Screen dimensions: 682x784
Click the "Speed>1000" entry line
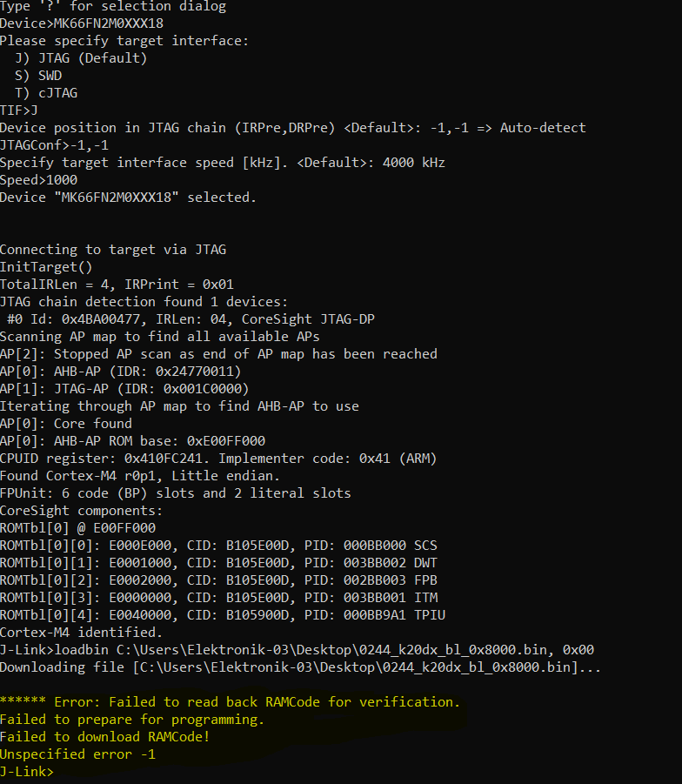38,180
